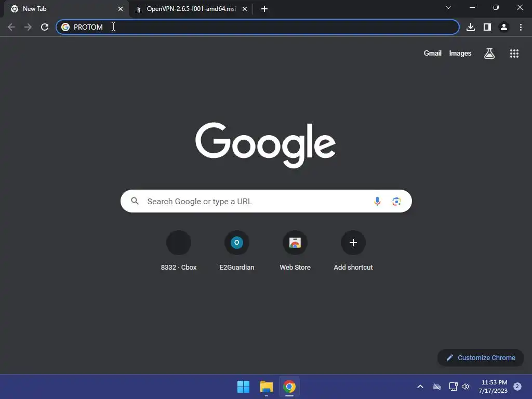The width and height of the screenshot is (532, 399).
Task: Click the Add shortcut plus icon
Action: pos(353,243)
